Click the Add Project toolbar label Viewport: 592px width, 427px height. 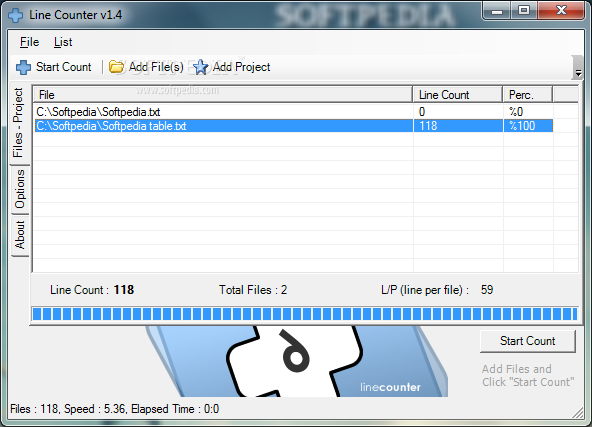[241, 67]
